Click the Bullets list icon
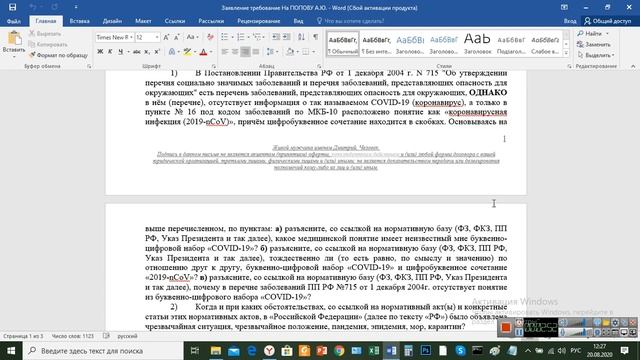 (224, 37)
